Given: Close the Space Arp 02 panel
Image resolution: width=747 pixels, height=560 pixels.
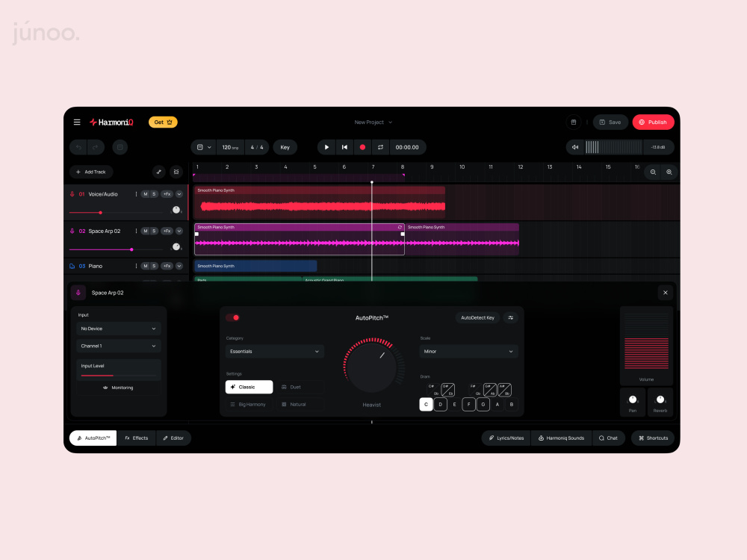Looking at the screenshot, I should pyautogui.click(x=666, y=293).
